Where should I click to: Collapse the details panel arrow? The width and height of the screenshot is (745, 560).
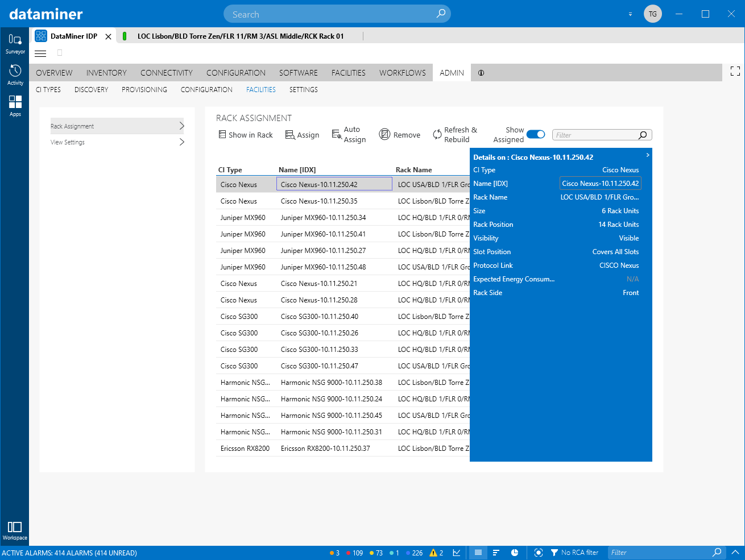647,155
